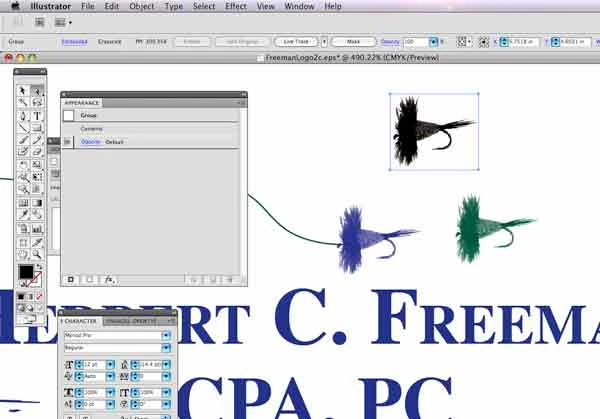Viewport: 600px width, 419px height.
Task: Switch toolbox to Color mode button
Action: (x=21, y=297)
